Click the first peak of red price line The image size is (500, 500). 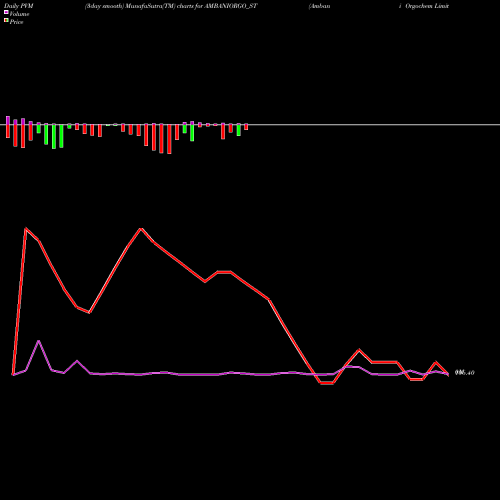pos(26,229)
